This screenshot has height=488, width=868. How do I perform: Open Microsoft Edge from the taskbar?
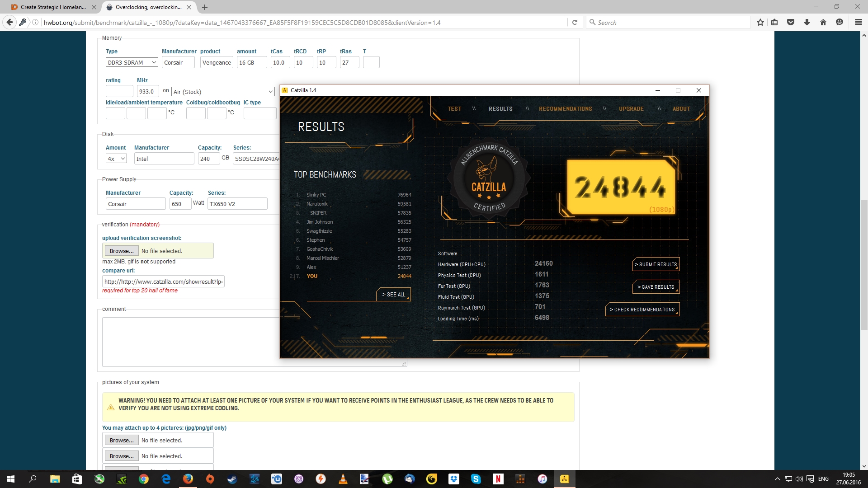point(166,479)
